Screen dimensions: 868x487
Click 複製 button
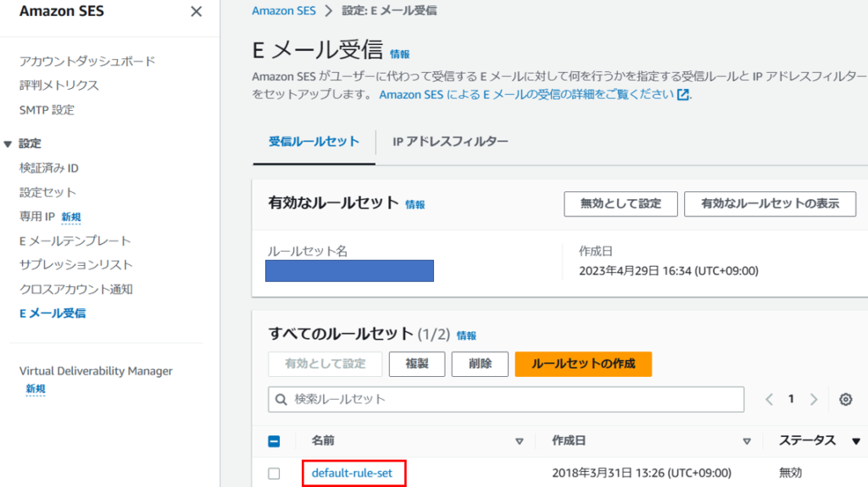[417, 364]
